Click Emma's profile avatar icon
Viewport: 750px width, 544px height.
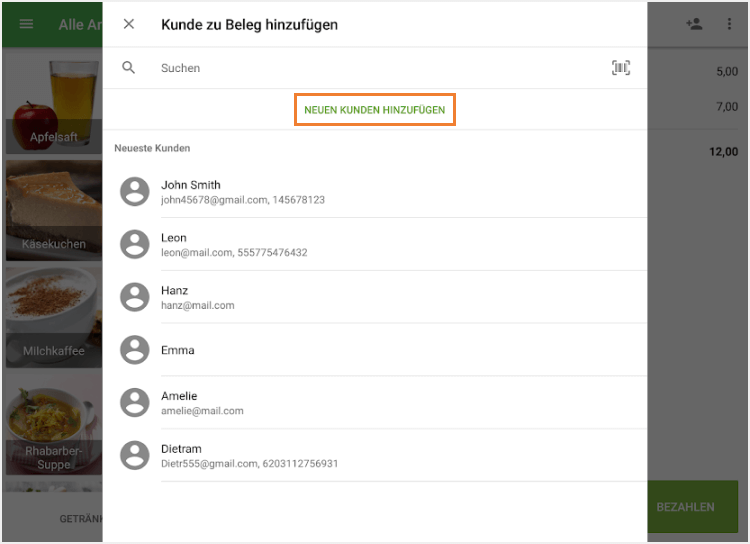(x=135, y=350)
